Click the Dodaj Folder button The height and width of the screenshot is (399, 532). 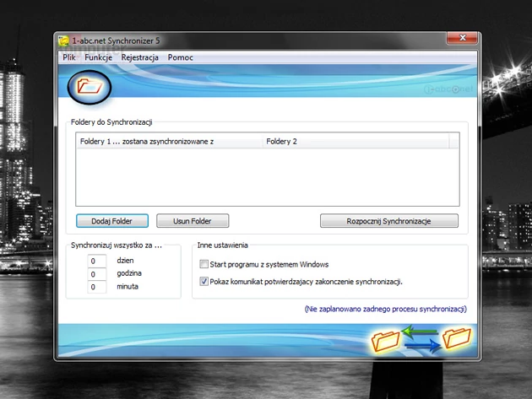coord(112,221)
